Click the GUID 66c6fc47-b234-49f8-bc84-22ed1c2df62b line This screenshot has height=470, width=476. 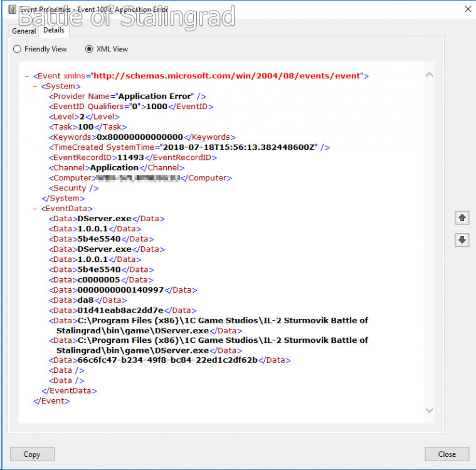[x=169, y=360]
